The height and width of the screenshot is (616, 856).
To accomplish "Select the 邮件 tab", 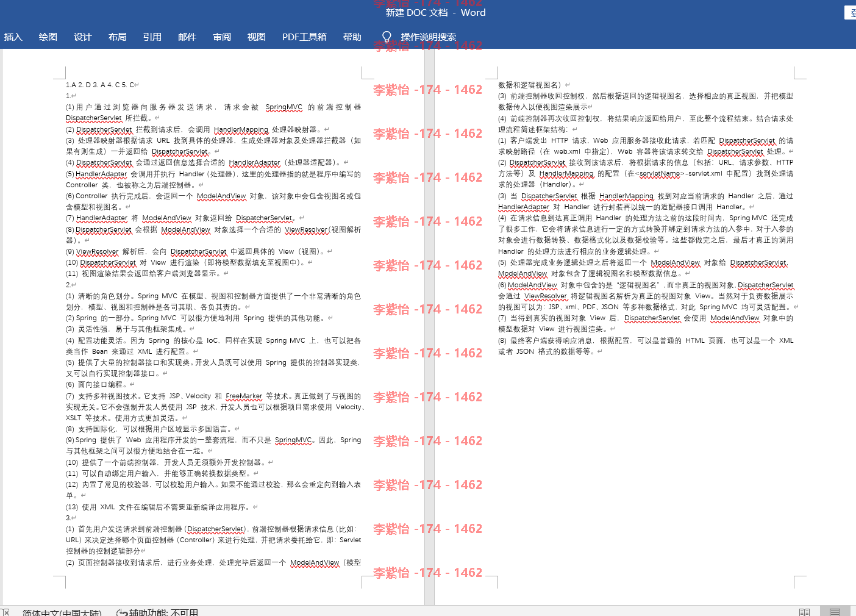I will click(187, 37).
